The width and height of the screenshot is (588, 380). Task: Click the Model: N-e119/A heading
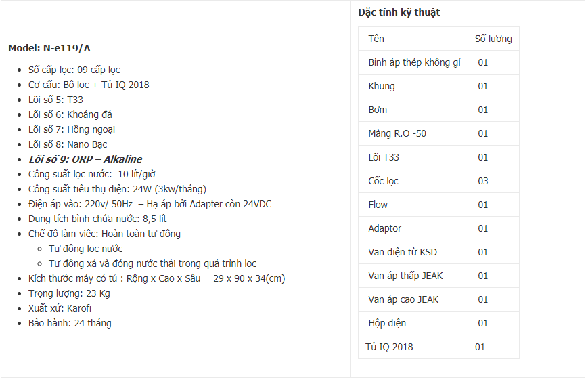(49, 48)
